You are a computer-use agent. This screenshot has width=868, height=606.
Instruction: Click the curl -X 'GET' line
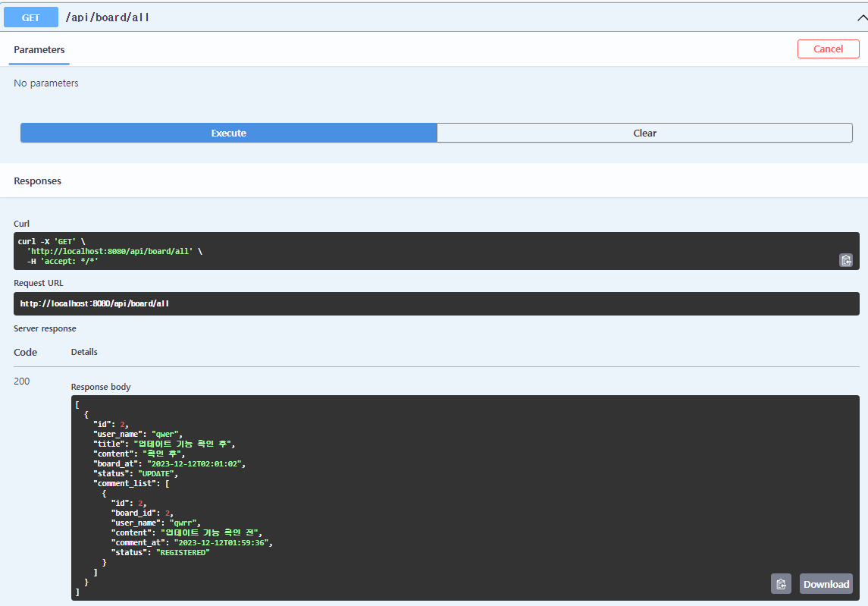click(52, 241)
